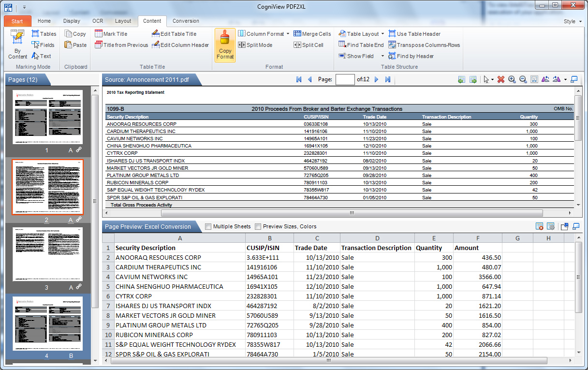This screenshot has height=370, width=588.
Task: Click Merge Cells
Action: [x=312, y=34]
